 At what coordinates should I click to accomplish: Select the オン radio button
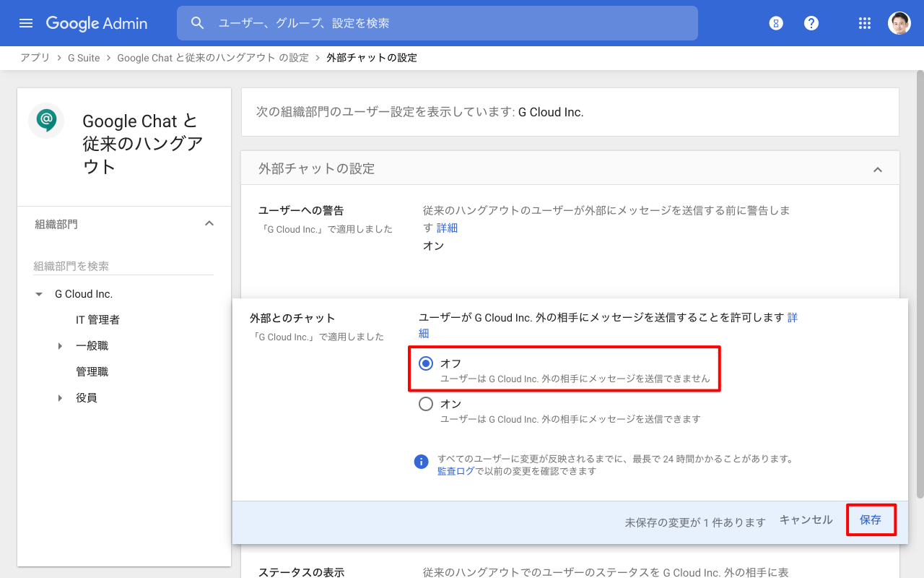(x=426, y=404)
